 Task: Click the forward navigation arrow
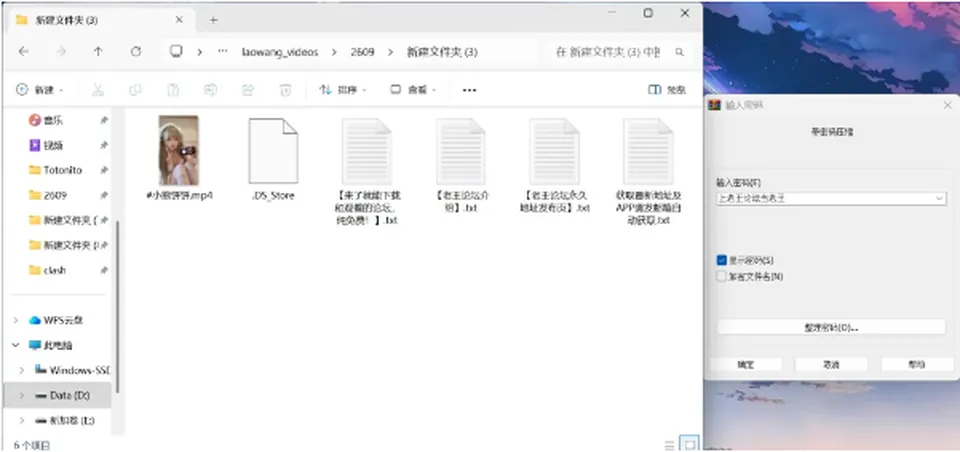61,52
